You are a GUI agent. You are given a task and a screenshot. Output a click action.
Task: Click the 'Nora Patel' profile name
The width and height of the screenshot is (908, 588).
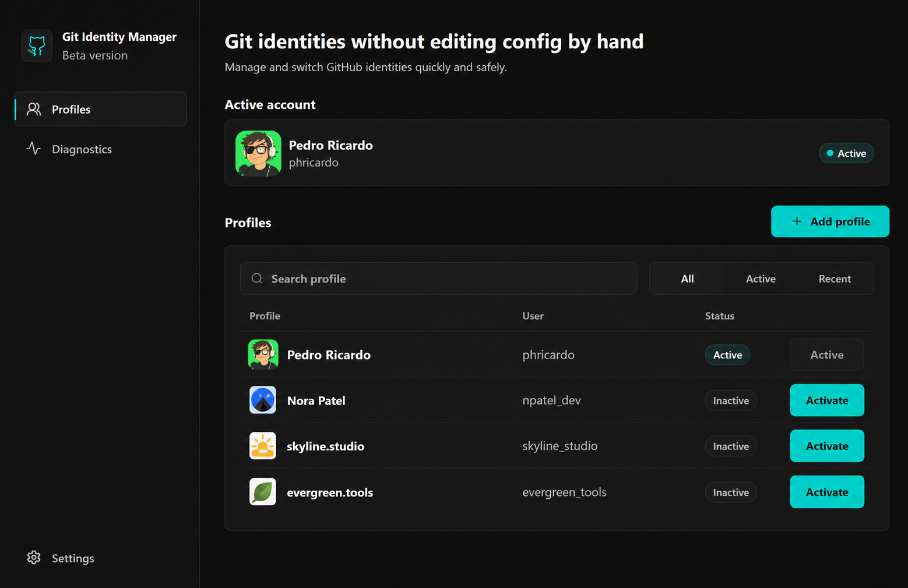316,400
